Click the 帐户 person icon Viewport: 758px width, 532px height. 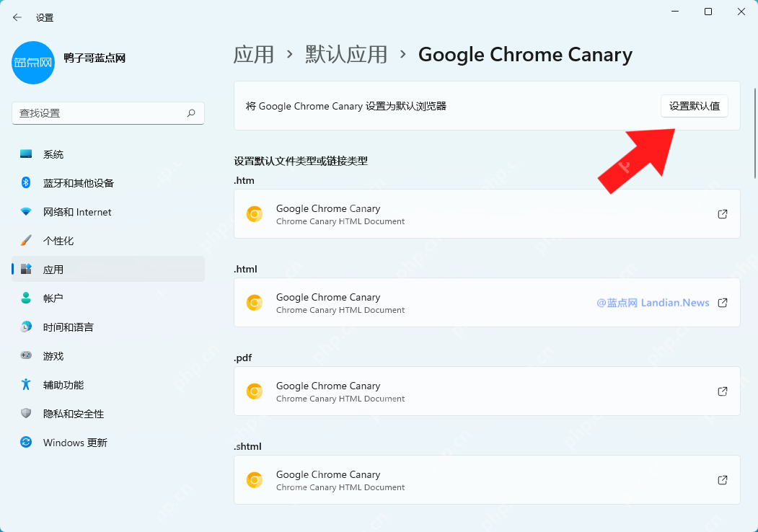click(26, 298)
